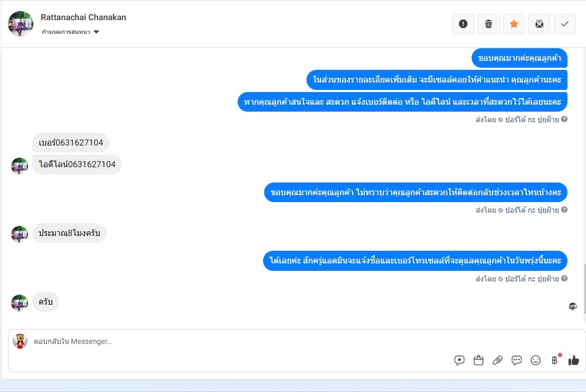Toggle the orange star follow-up flag
The height and width of the screenshot is (392, 586).
(514, 24)
